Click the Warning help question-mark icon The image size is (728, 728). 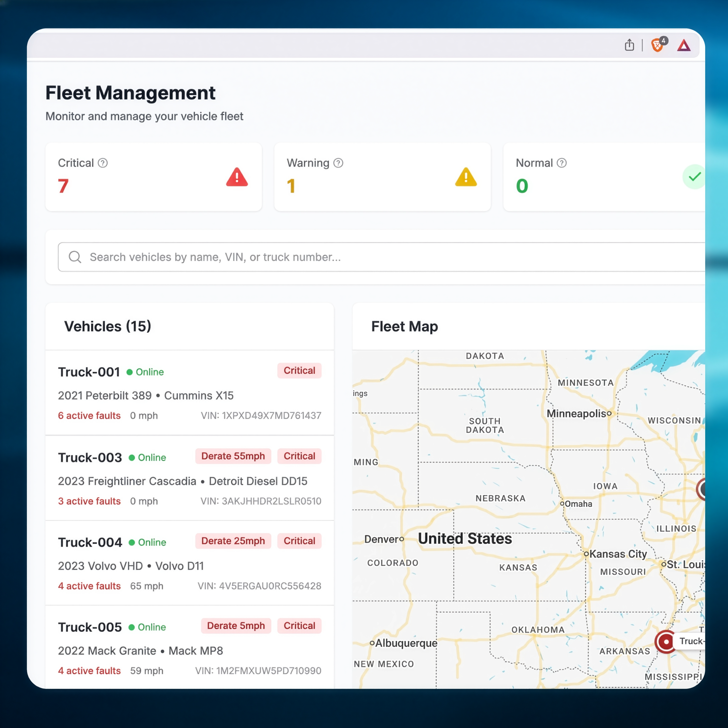tap(338, 163)
